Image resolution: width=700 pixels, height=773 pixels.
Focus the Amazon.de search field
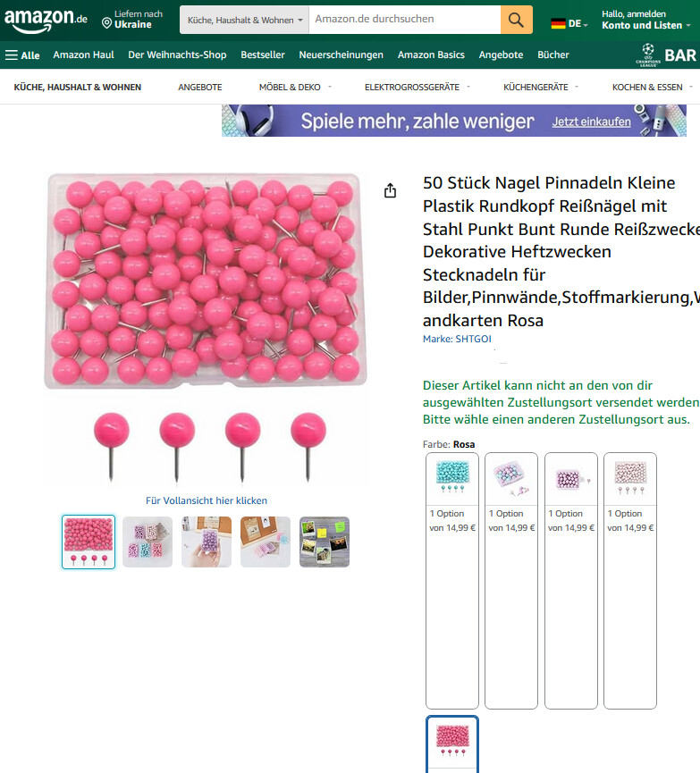tap(404, 20)
